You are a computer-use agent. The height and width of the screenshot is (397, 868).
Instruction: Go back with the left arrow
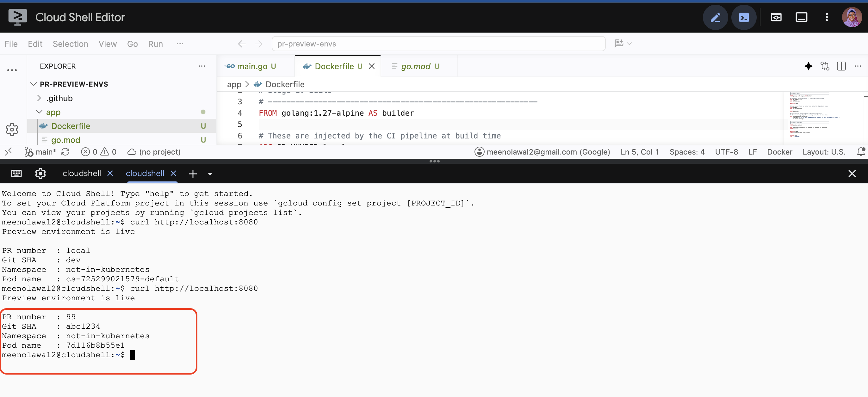tap(242, 44)
